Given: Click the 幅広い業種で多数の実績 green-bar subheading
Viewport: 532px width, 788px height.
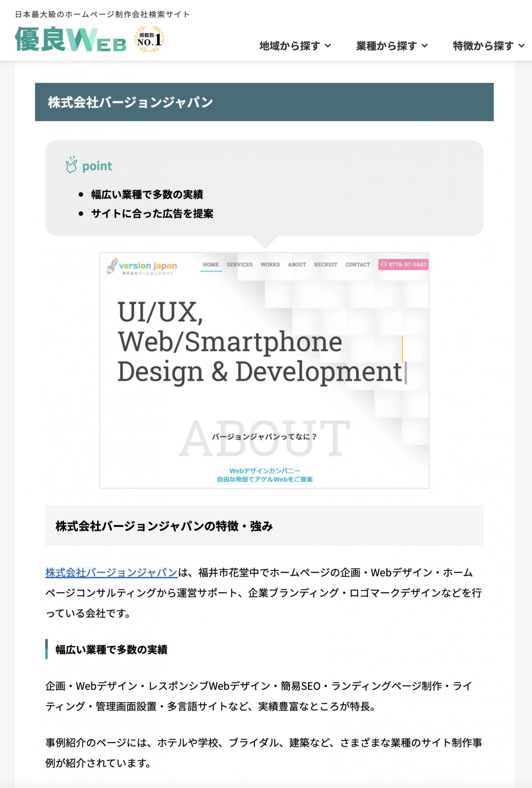Looking at the screenshot, I should (x=111, y=649).
